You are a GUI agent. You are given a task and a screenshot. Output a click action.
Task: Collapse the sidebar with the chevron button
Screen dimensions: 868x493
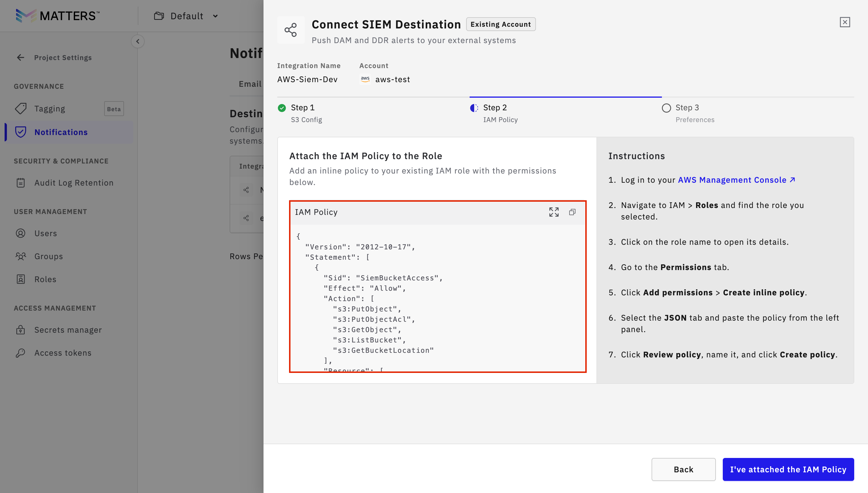click(x=138, y=41)
